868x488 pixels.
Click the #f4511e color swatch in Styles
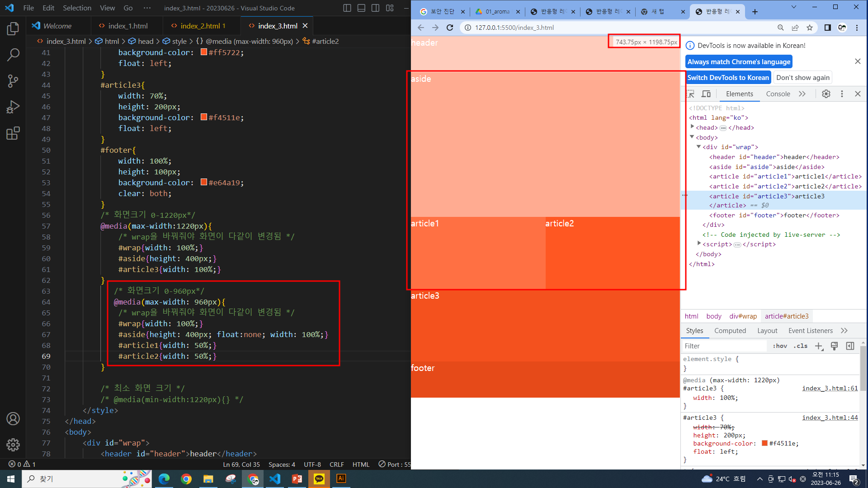[x=764, y=443]
